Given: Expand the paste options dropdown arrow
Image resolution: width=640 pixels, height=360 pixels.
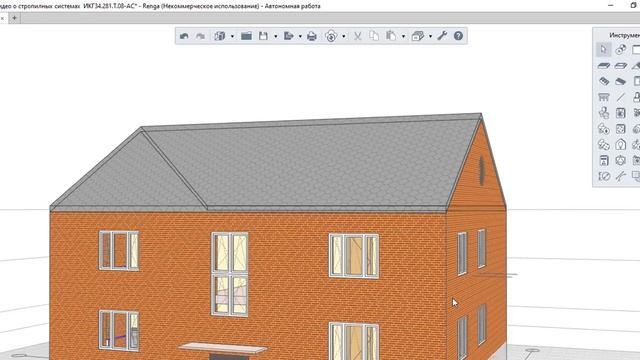Looking at the screenshot, I should click(403, 36).
